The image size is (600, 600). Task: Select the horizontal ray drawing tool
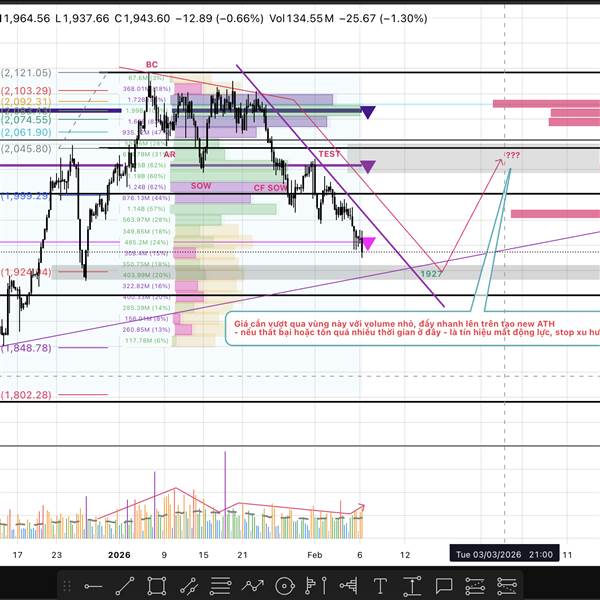tap(93, 586)
